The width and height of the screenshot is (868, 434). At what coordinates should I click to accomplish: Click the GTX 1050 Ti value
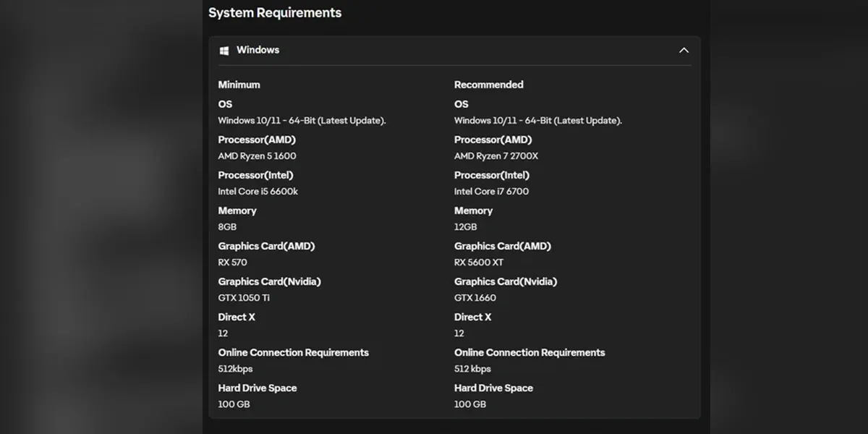[244, 297]
